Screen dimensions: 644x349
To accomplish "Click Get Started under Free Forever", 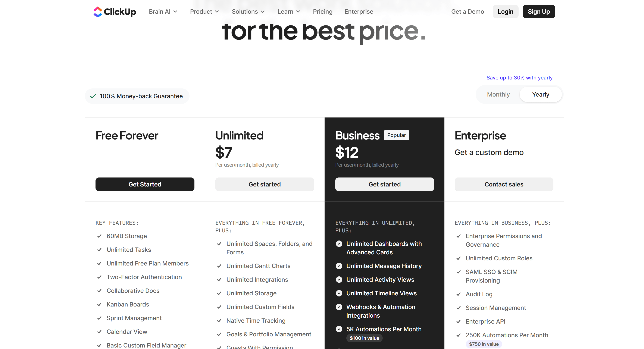I will (145, 184).
